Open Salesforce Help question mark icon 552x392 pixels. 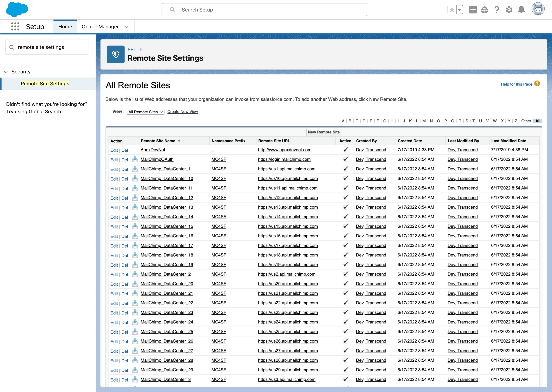[x=497, y=10]
